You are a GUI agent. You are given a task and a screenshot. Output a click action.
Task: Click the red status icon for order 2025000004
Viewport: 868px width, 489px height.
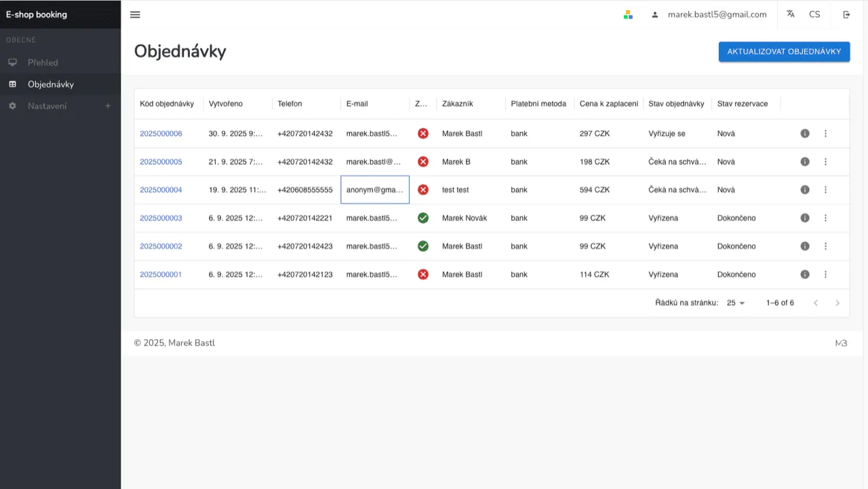(x=423, y=190)
